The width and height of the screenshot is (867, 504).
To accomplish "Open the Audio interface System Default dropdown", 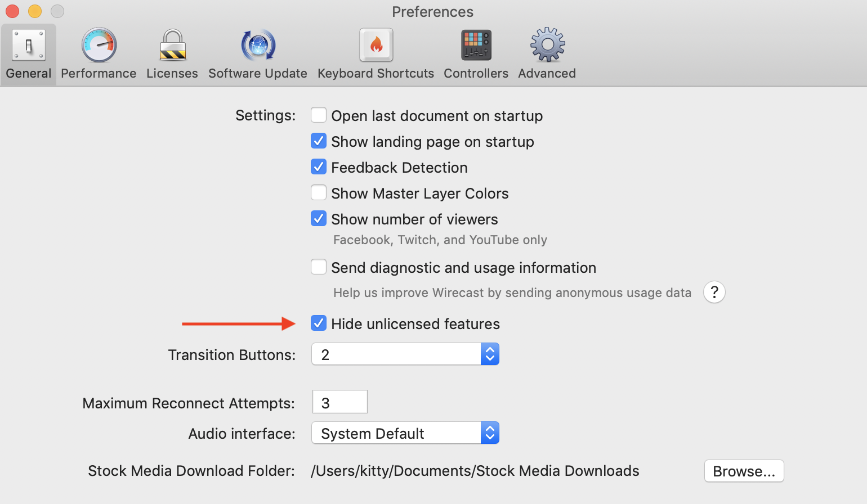I will tap(405, 433).
